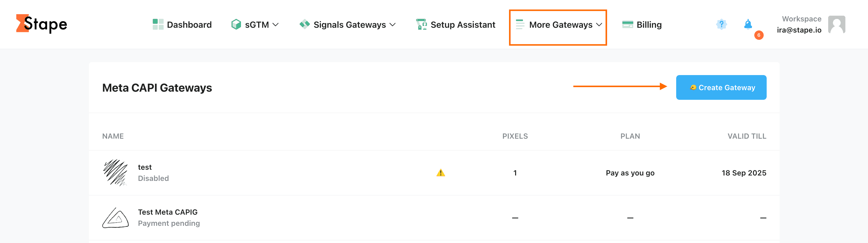Click the warning triangle on test gateway
This screenshot has width=868, height=243.
click(x=440, y=173)
